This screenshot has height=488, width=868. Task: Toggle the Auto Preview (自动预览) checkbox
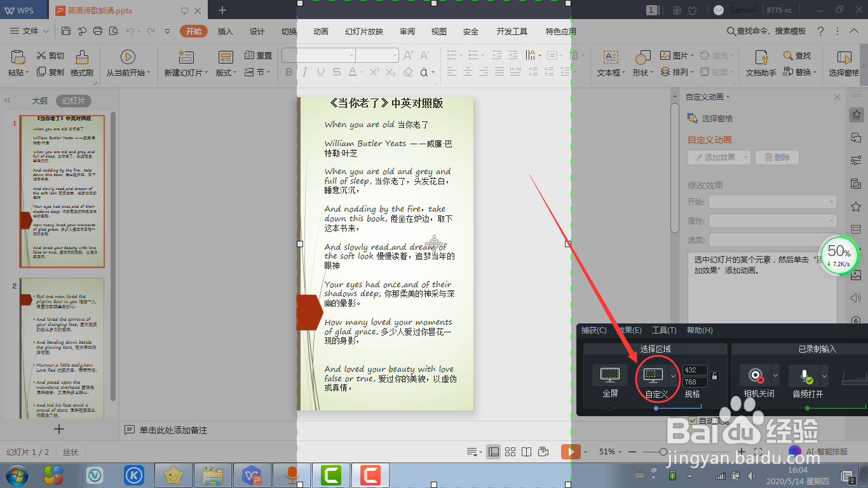[693, 420]
